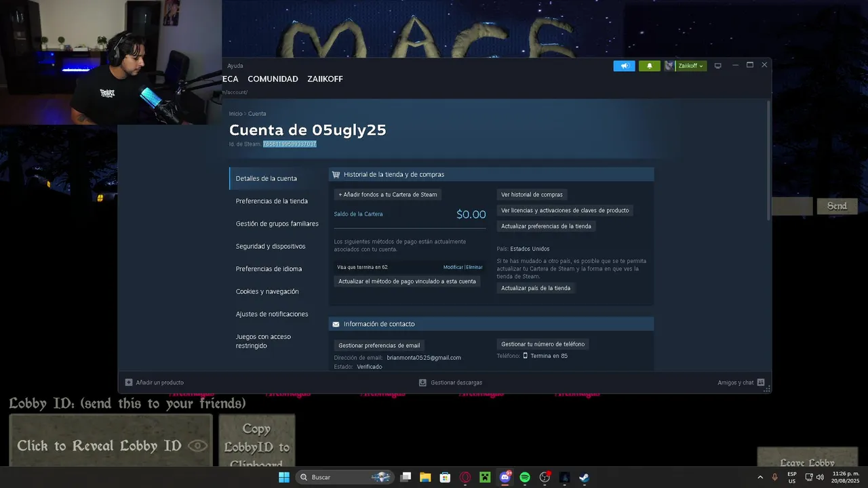Viewport: 868px width, 488px height.
Task: Click Actualizar preferencias de la tienda
Action: 546,226
